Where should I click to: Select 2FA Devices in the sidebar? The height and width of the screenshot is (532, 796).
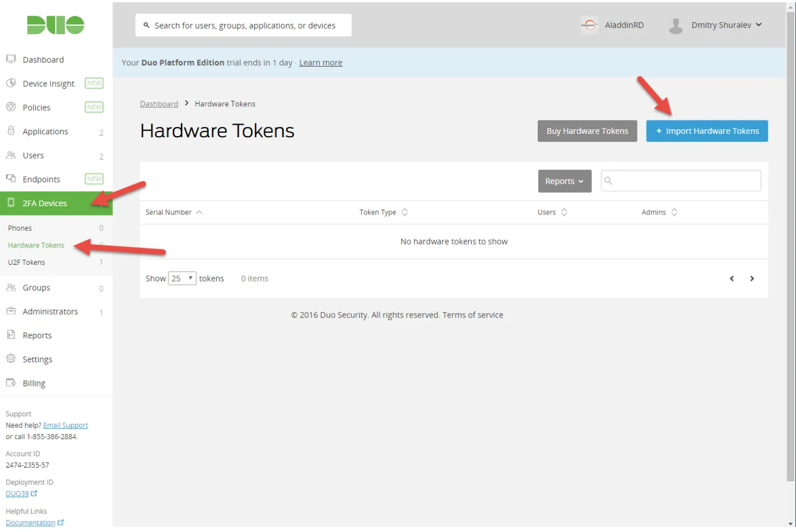56,203
